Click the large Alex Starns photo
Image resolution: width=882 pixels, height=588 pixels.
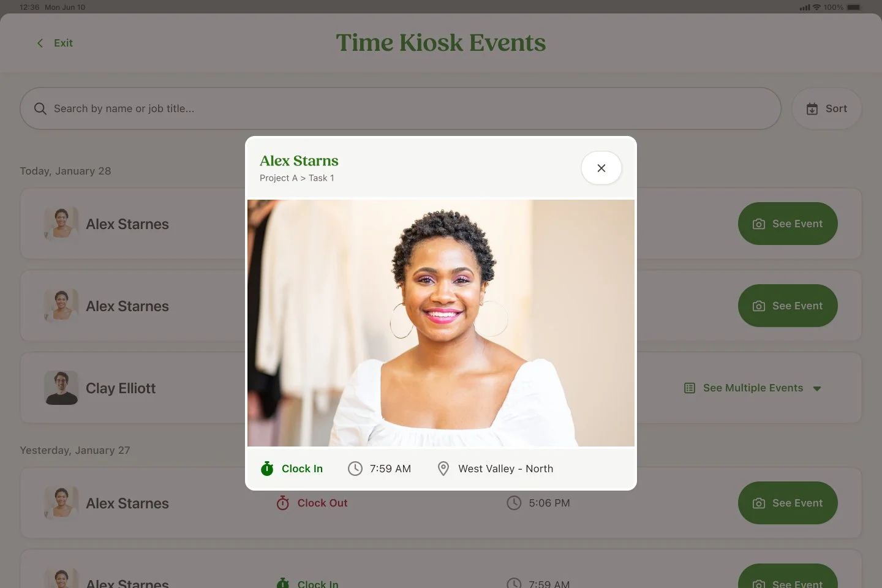tap(441, 323)
